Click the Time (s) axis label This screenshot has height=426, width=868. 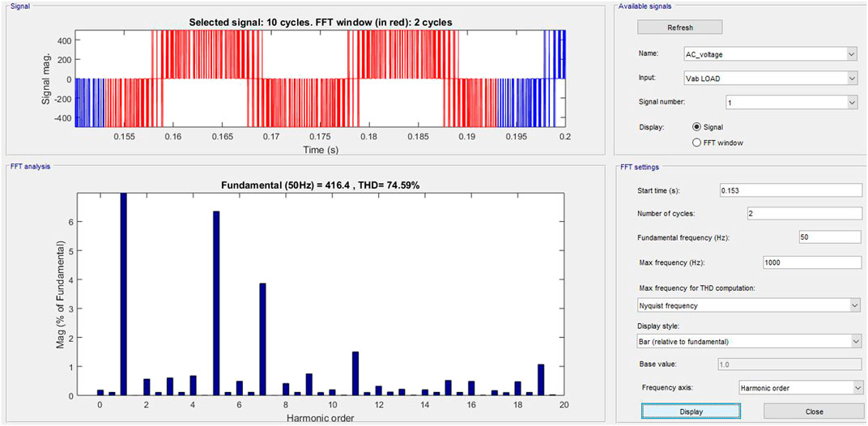click(x=320, y=150)
